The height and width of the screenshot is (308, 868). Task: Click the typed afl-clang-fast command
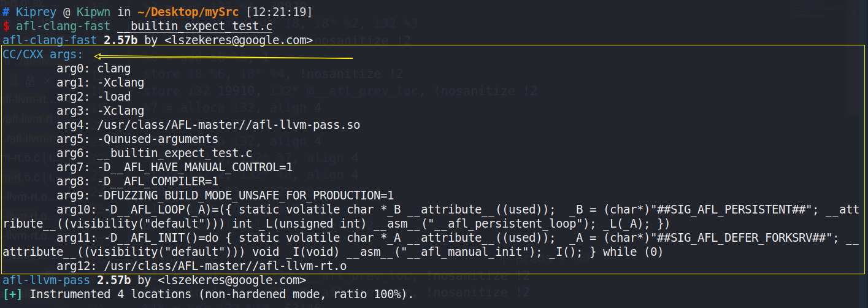point(63,26)
